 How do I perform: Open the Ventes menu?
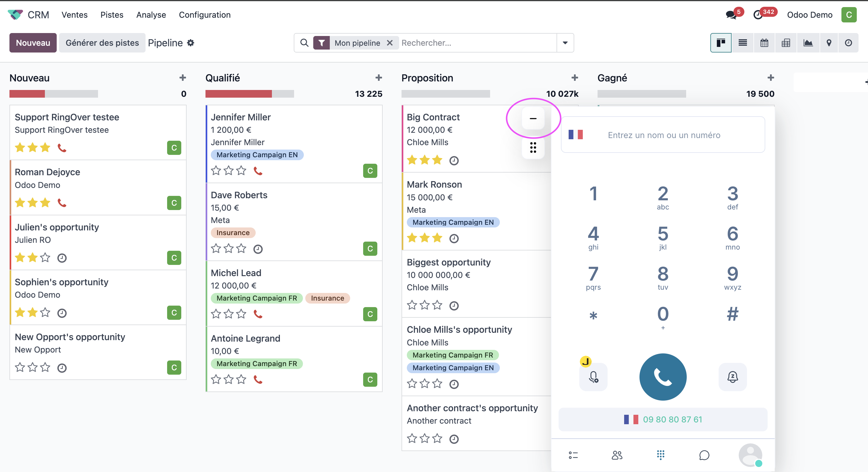coord(74,15)
